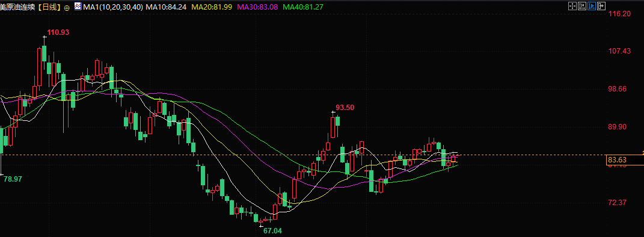Click the blue highlighted axis play icon

(x=592, y=6)
